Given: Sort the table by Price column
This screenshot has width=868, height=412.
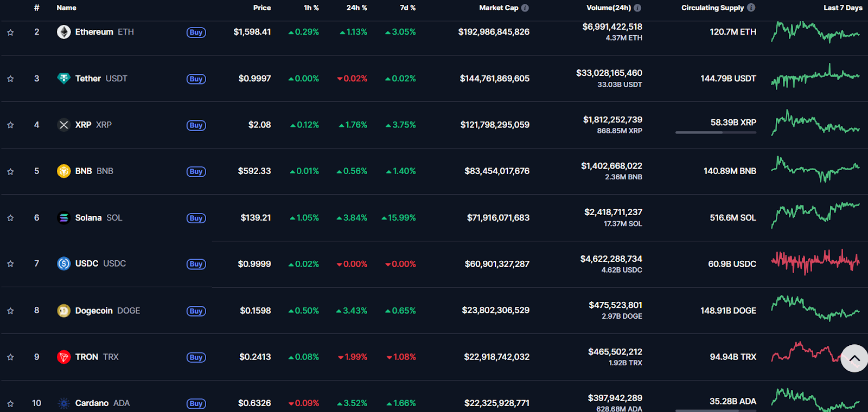Looking at the screenshot, I should (x=261, y=8).
